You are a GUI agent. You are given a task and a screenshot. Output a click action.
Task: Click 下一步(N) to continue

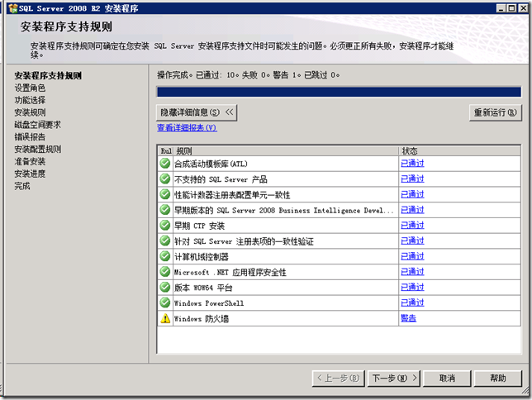394,379
